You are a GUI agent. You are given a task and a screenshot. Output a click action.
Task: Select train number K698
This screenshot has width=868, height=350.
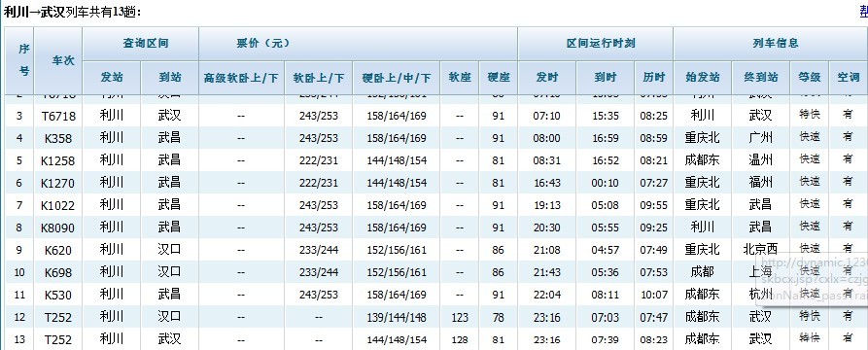pyautogui.click(x=58, y=272)
